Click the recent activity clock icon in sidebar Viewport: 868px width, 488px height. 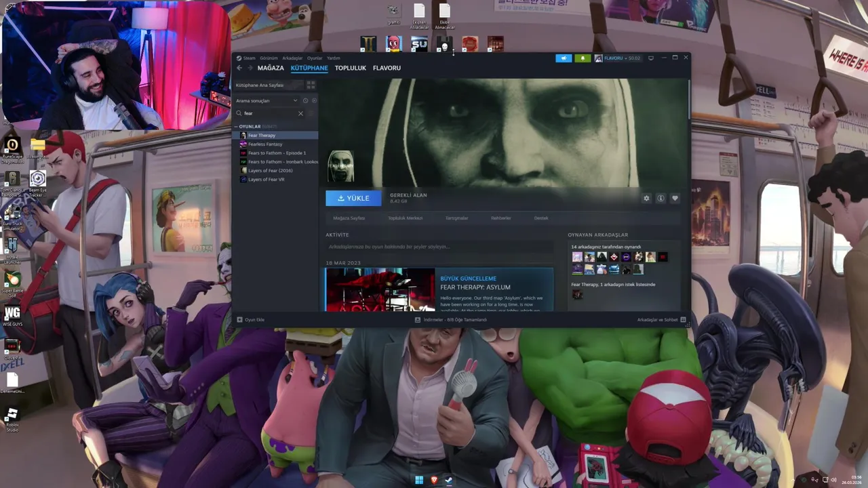pos(306,100)
